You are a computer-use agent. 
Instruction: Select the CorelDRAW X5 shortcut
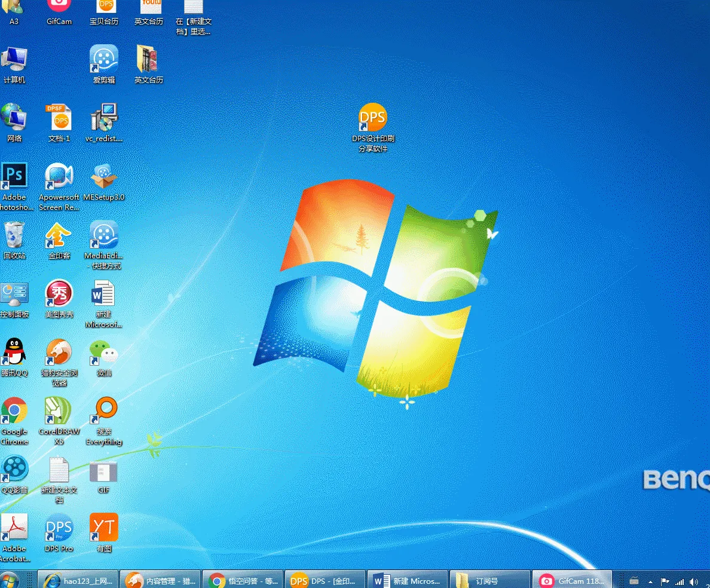click(x=59, y=421)
